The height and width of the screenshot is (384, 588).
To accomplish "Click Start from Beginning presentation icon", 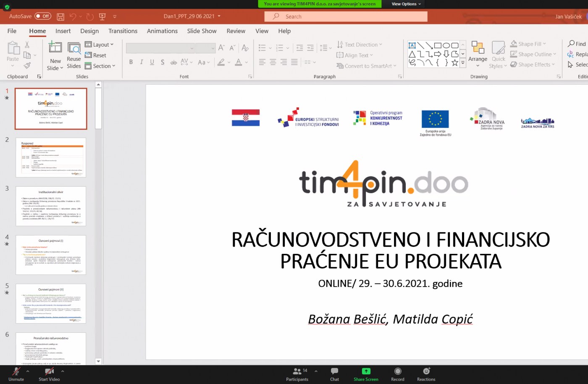I will point(102,17).
